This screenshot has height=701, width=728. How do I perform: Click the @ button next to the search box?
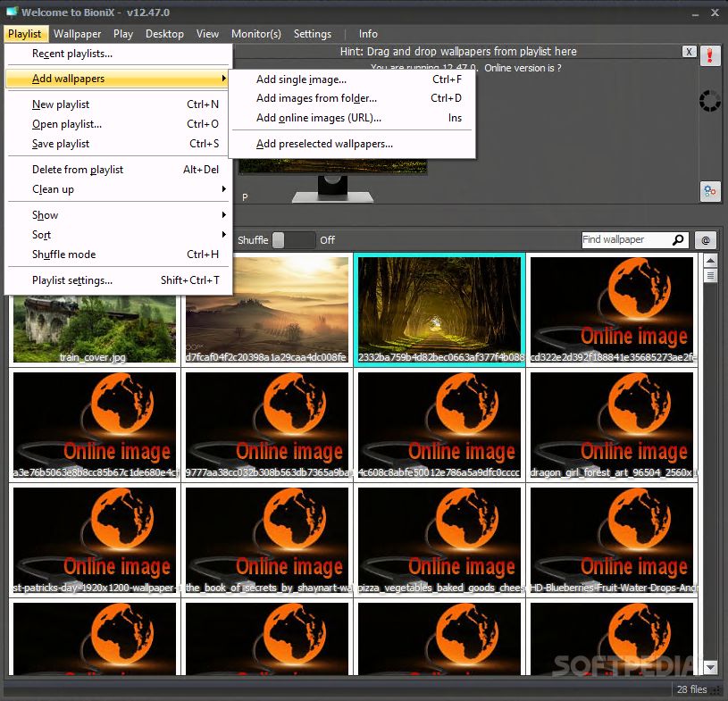click(706, 240)
